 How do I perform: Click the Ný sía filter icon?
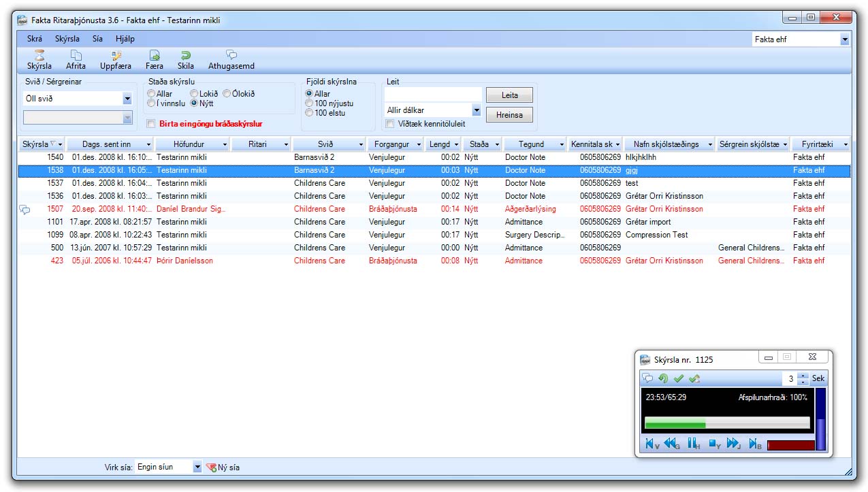[x=211, y=468]
